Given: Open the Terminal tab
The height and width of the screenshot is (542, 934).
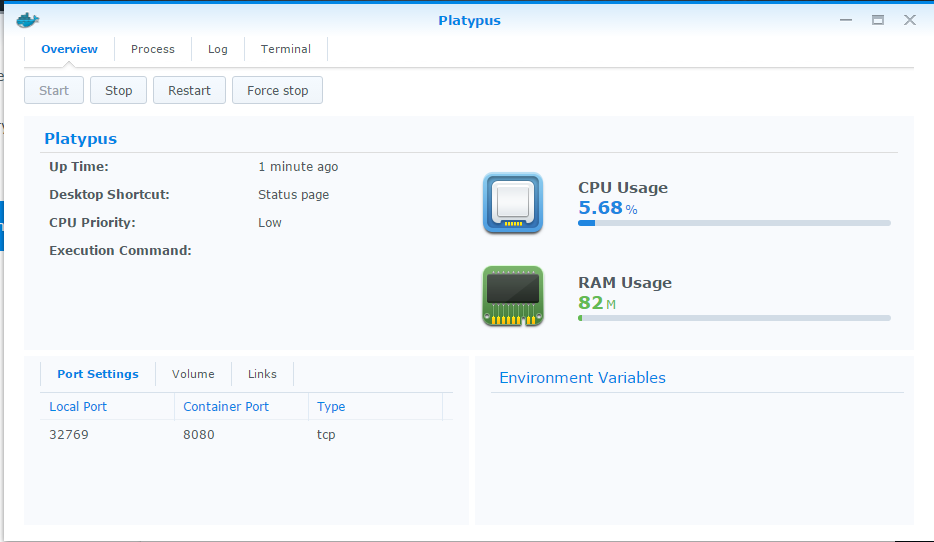Looking at the screenshot, I should [x=286, y=49].
